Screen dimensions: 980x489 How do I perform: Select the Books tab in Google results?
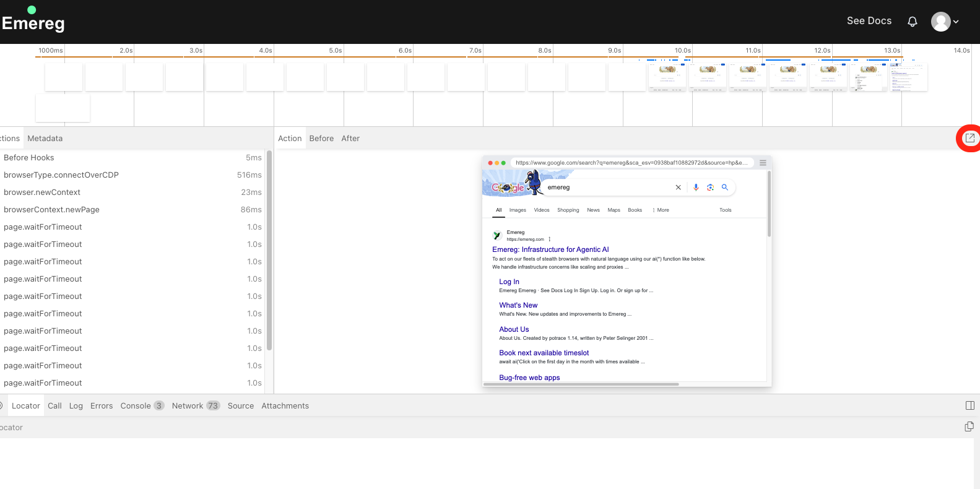coord(635,210)
